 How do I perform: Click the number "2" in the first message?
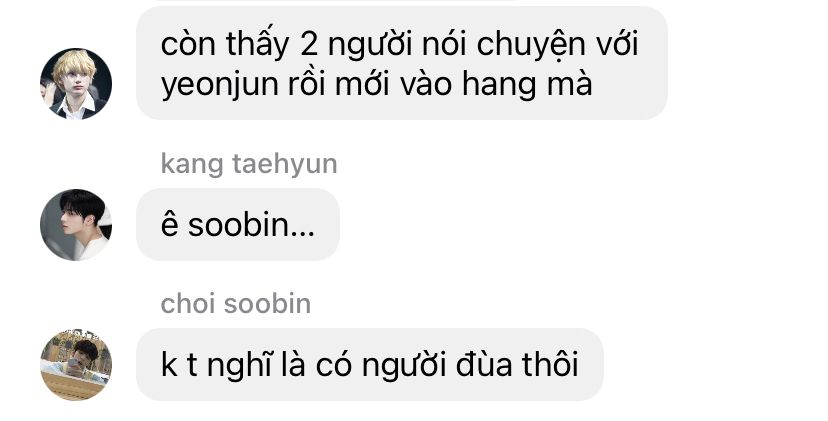pos(309,45)
